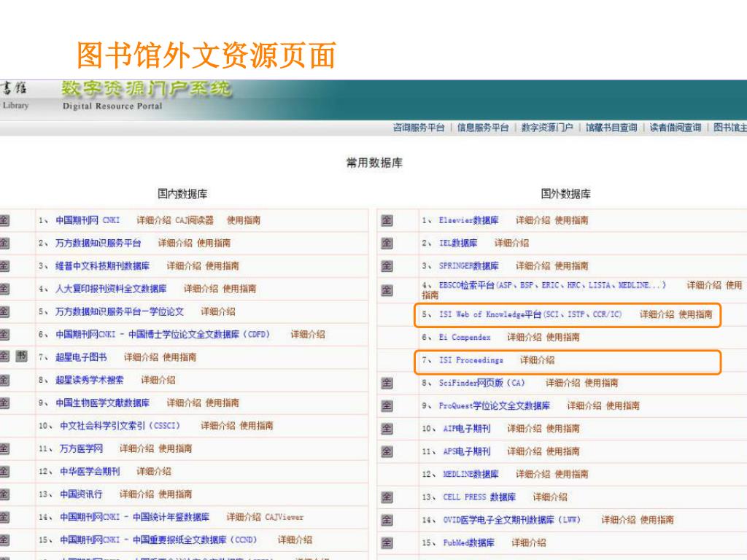The width and height of the screenshot is (747, 560).
Task: Open 读者借阅查询 in top navigation
Action: [676, 128]
